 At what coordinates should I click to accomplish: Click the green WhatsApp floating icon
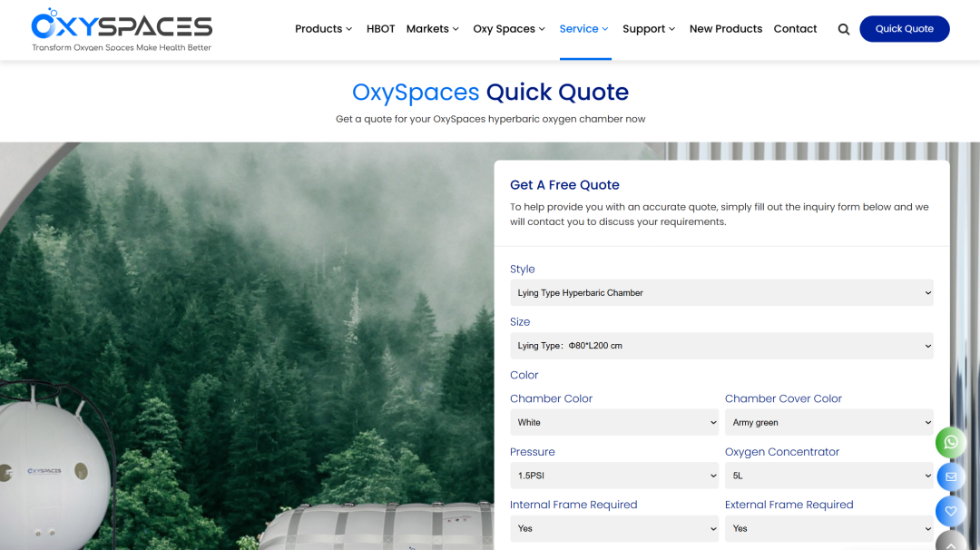pos(950,442)
